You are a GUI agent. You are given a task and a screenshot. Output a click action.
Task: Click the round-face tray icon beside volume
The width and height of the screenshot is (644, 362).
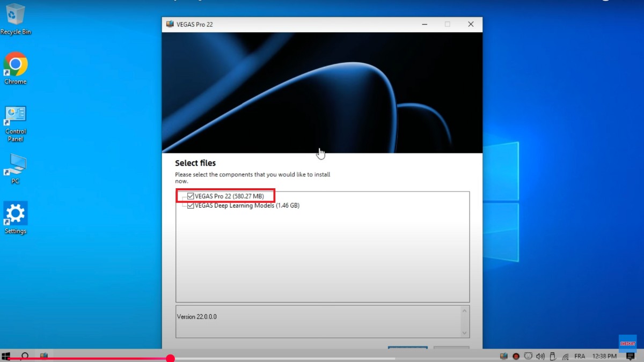point(528,356)
